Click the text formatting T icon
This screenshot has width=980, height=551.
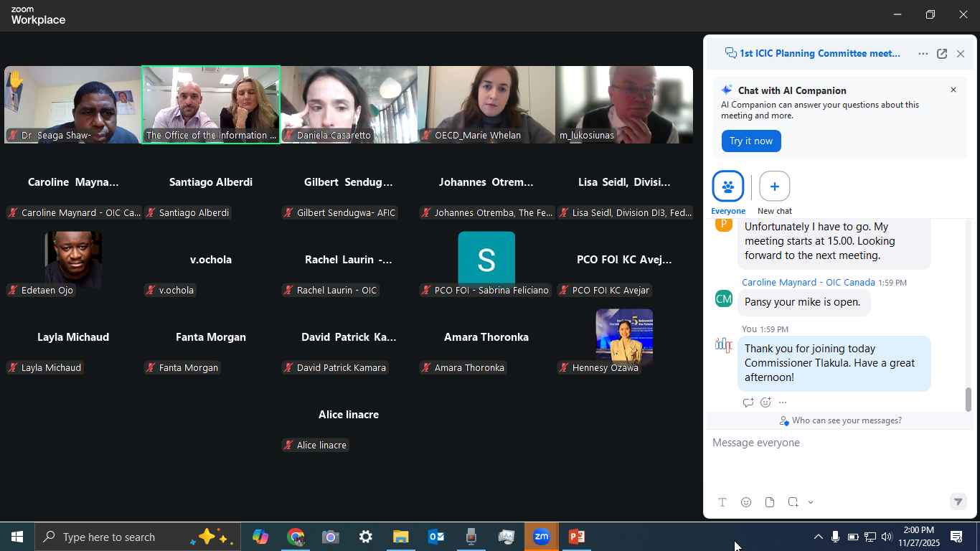pyautogui.click(x=722, y=502)
